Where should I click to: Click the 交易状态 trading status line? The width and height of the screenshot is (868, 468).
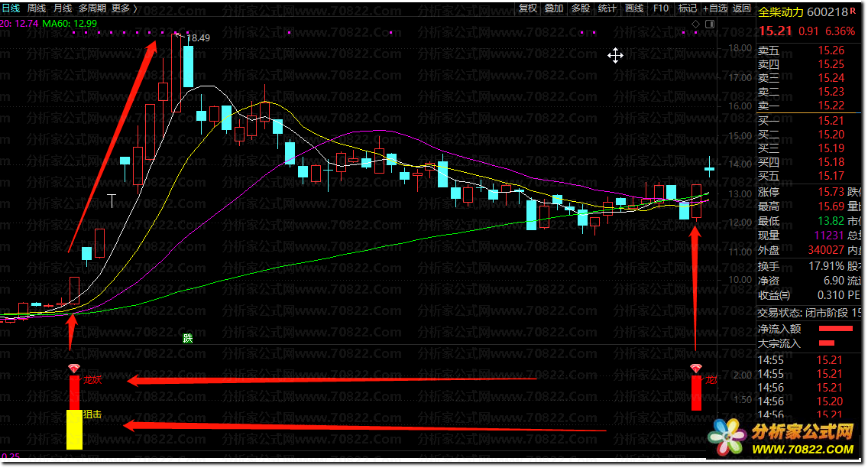[809, 313]
